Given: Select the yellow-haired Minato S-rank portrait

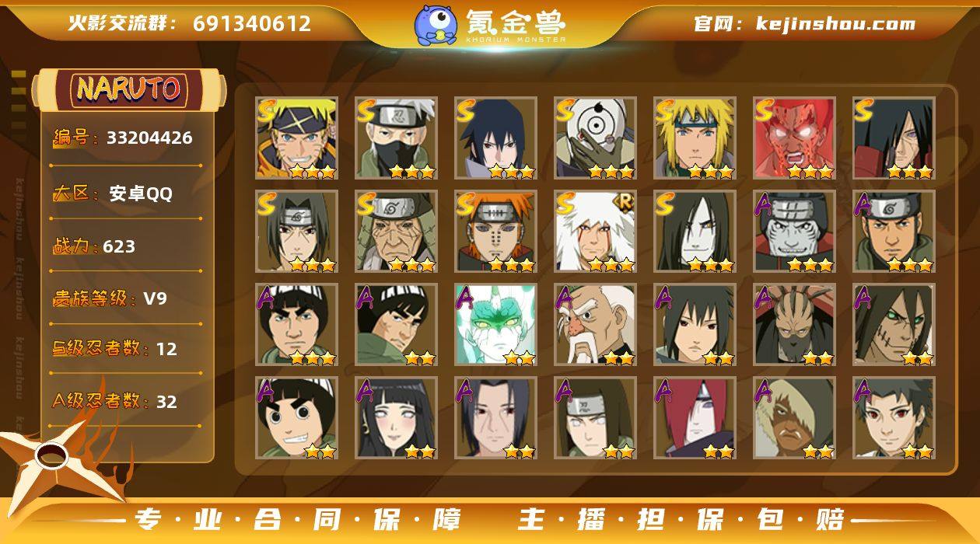Looking at the screenshot, I should [695, 138].
